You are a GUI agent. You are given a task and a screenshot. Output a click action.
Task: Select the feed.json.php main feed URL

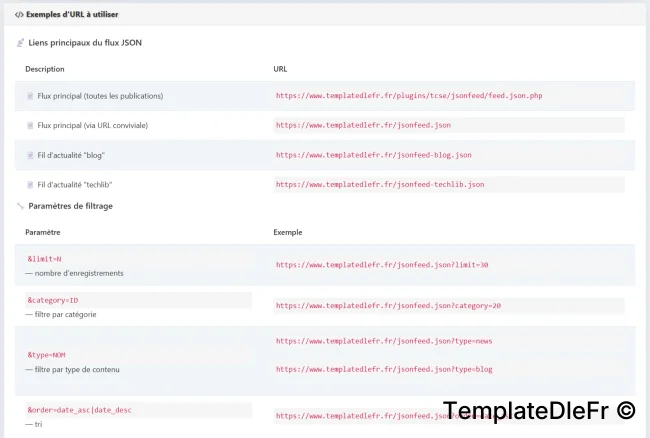tap(409, 96)
